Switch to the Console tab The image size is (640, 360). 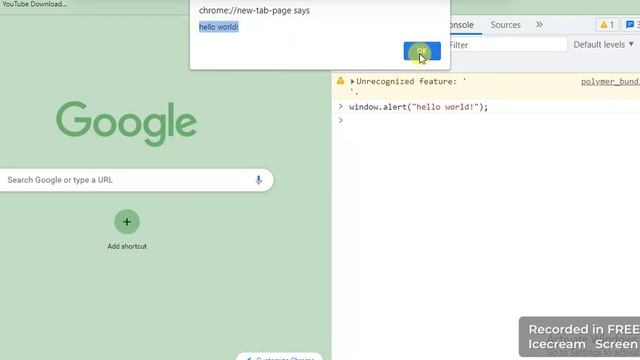462,25
